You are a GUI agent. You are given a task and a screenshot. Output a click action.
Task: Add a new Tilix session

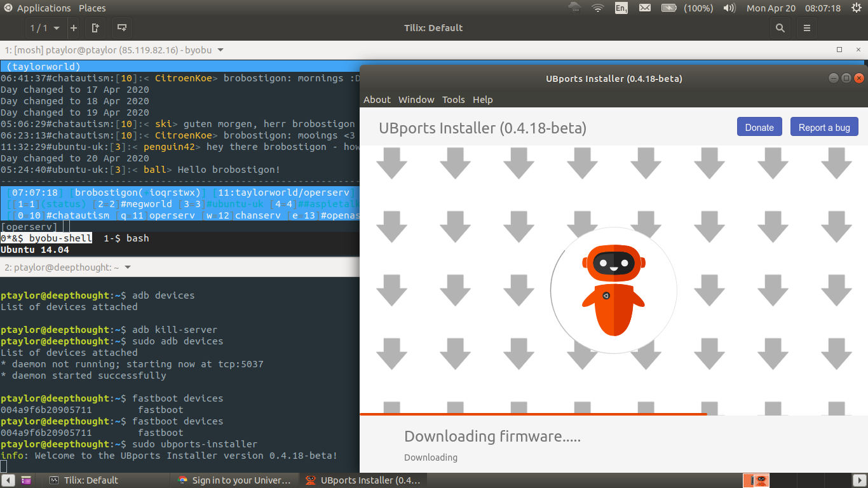click(74, 28)
